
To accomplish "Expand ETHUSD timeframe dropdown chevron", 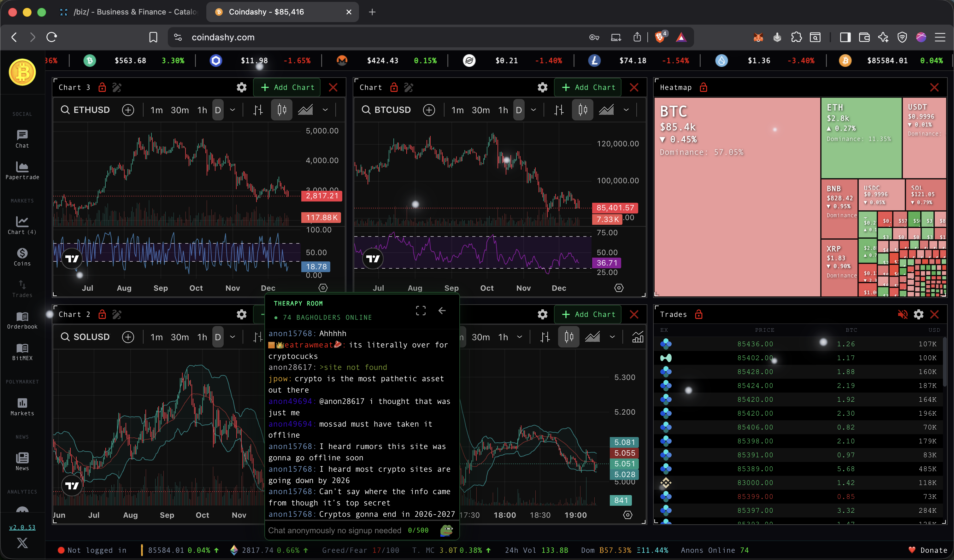I will pyautogui.click(x=233, y=110).
